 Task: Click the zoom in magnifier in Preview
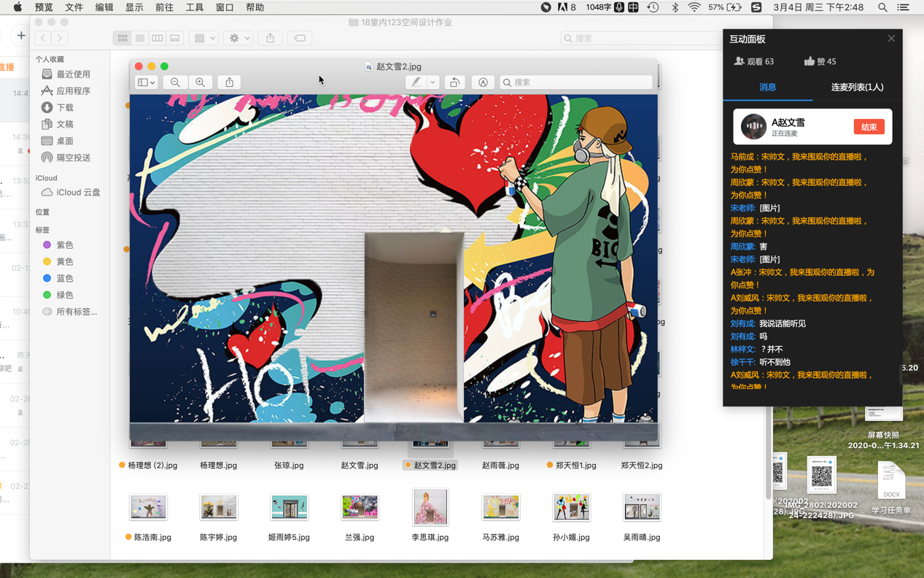[x=200, y=82]
